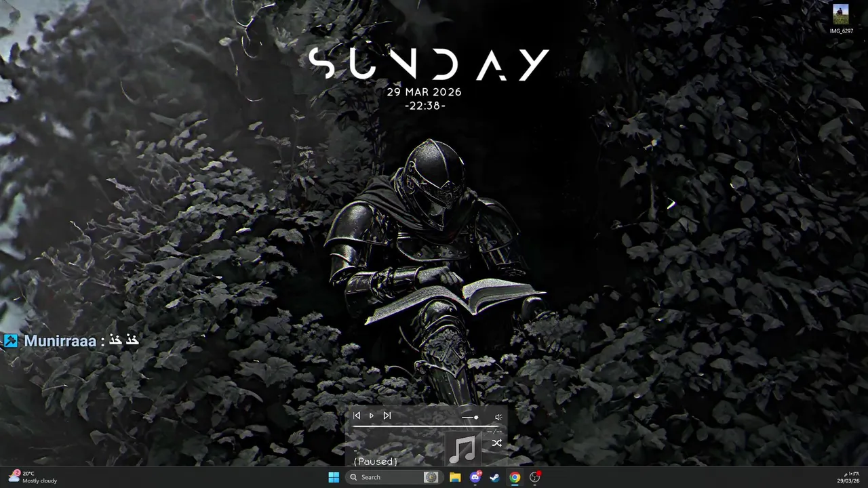Open the search highlight image in Search box
The height and width of the screenshot is (488, 868).
(431, 477)
